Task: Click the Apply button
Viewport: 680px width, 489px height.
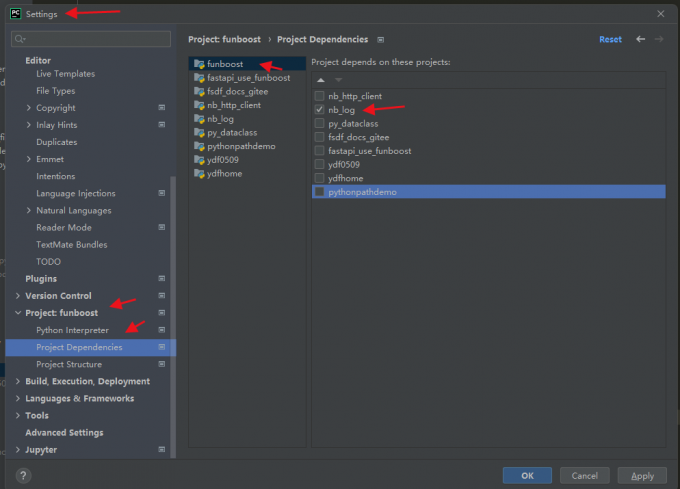Action: click(642, 476)
